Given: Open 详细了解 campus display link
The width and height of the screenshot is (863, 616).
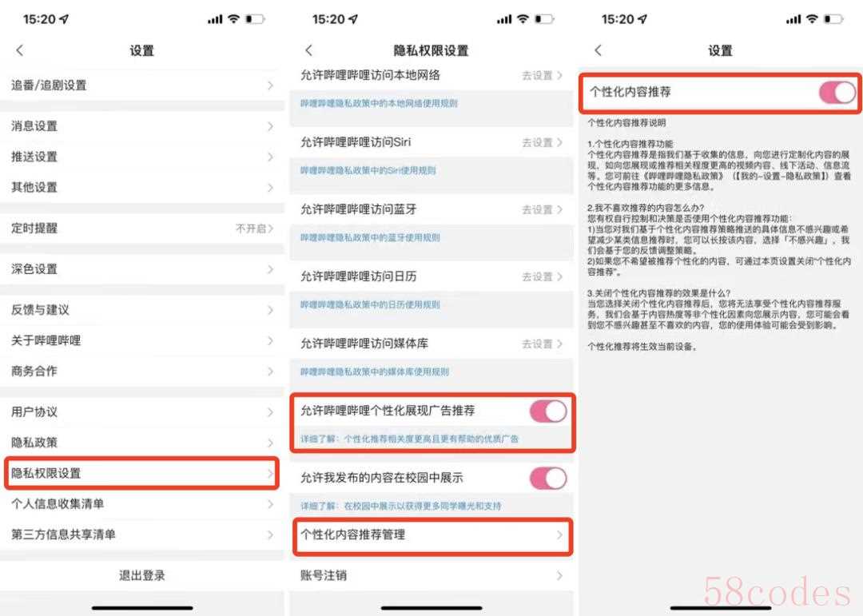Looking at the screenshot, I should pos(400,506).
